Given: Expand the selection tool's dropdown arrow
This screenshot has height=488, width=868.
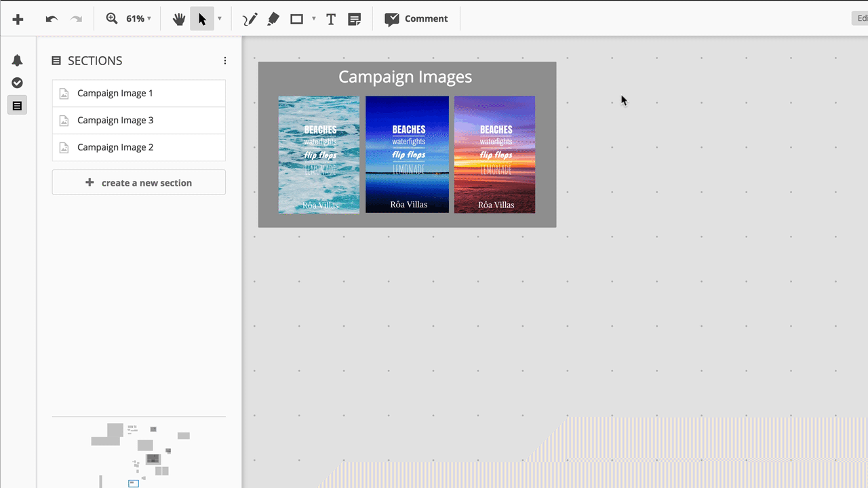Looking at the screenshot, I should tap(218, 18).
